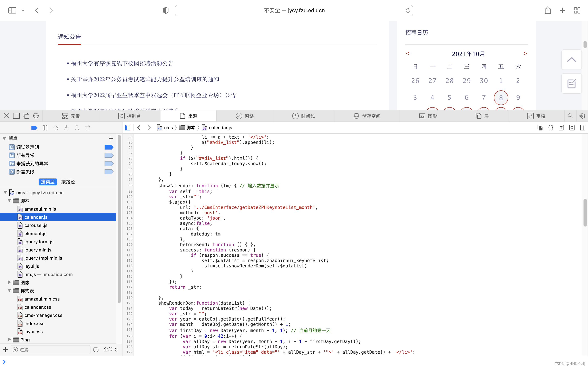Click the source code vertical scrollbar
This screenshot has width=588, height=368.
click(585, 212)
